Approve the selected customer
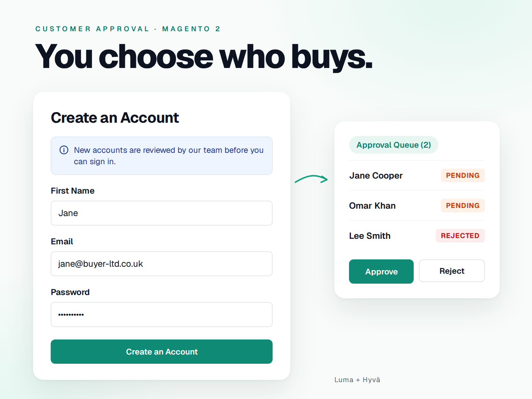Screen dimensions: 532x399 point(381,272)
